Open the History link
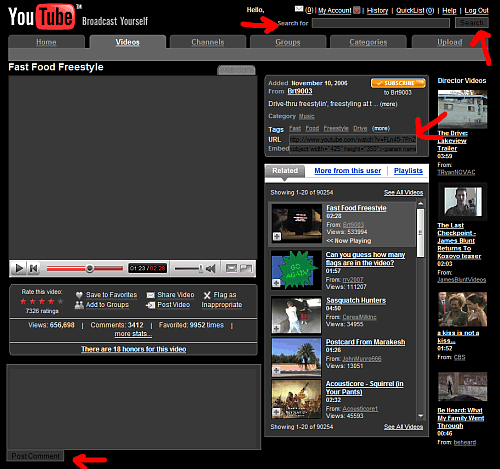Image resolution: width=500 pixels, height=469 pixels. point(377,11)
